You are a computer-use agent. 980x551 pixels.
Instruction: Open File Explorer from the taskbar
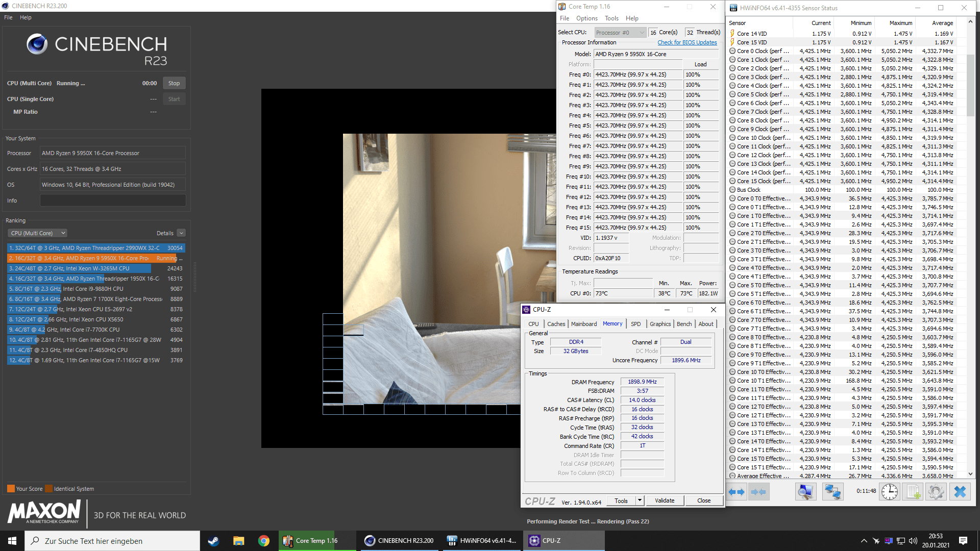pos(238,541)
